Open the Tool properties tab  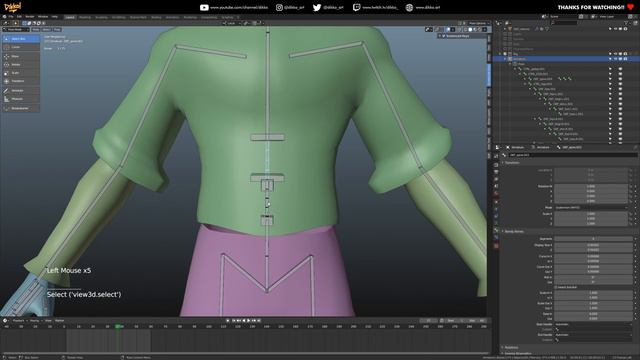click(x=496, y=157)
